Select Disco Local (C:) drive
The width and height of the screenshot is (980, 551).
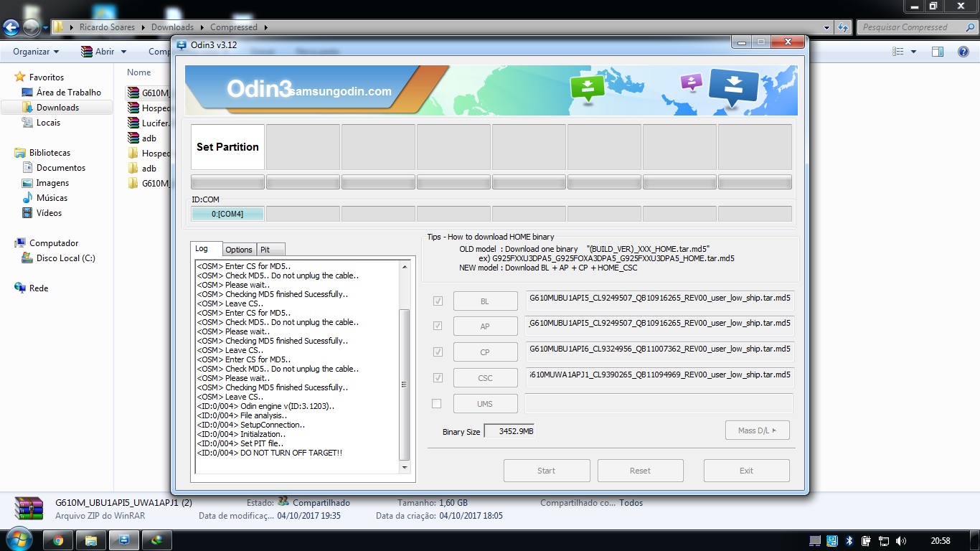point(58,258)
